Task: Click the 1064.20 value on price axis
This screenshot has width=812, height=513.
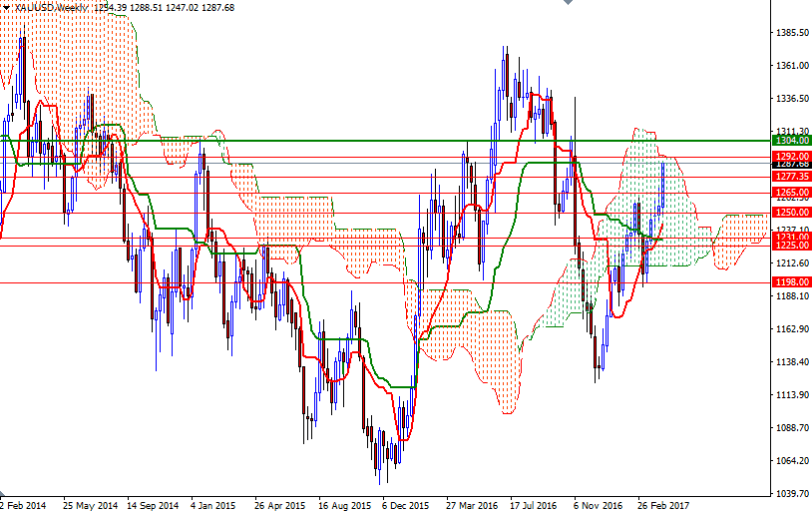Action: 791,460
